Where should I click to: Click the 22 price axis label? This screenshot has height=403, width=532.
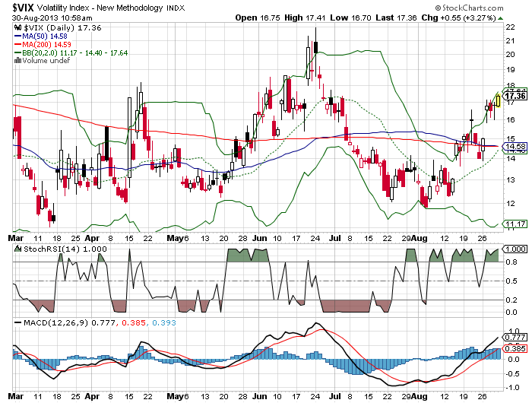[510, 27]
